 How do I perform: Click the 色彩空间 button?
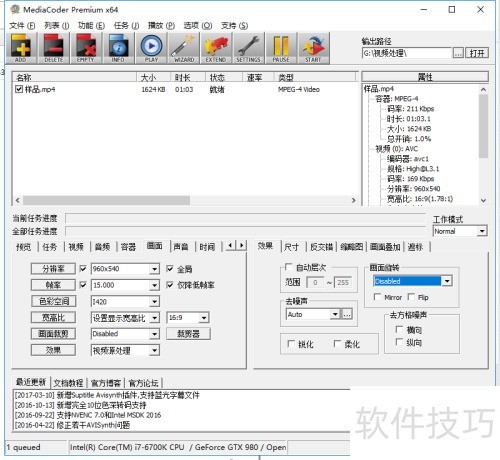53,301
